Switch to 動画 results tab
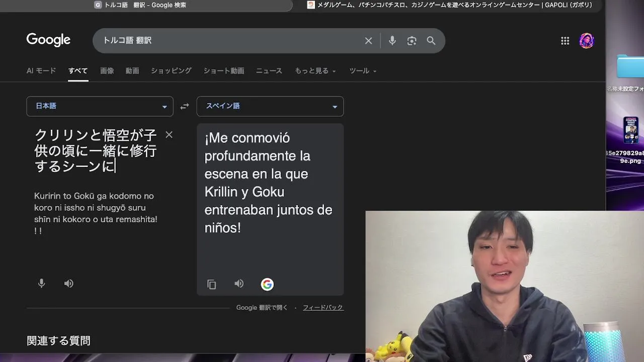644x362 pixels. click(132, 71)
